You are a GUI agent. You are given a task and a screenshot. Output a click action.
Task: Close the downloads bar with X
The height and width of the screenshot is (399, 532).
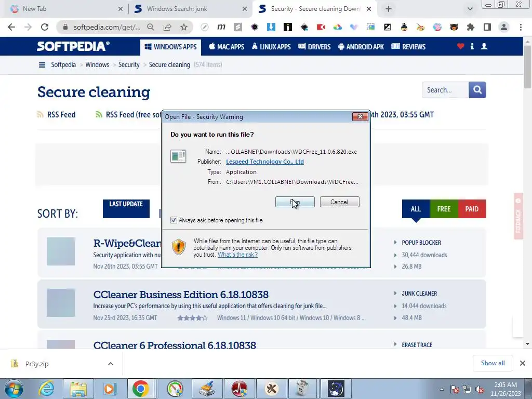[523, 363]
